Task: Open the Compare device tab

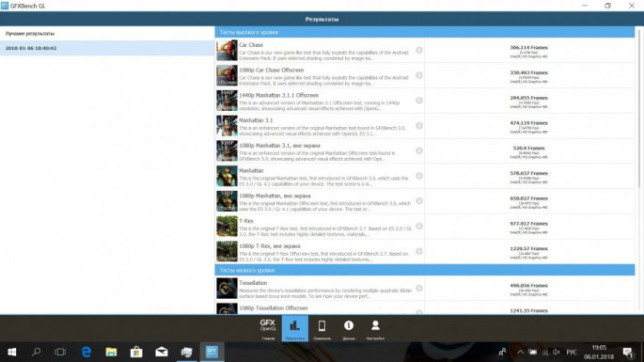Action: click(322, 329)
